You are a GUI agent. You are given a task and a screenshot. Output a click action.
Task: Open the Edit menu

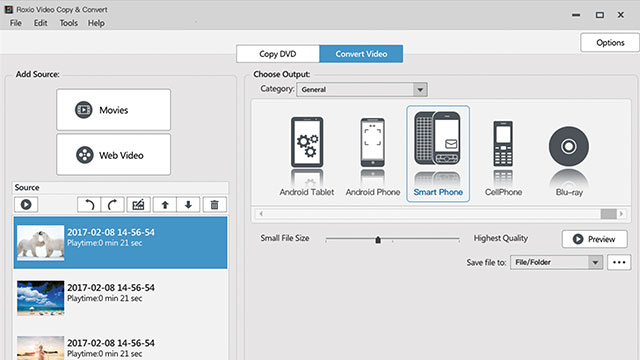pos(40,23)
